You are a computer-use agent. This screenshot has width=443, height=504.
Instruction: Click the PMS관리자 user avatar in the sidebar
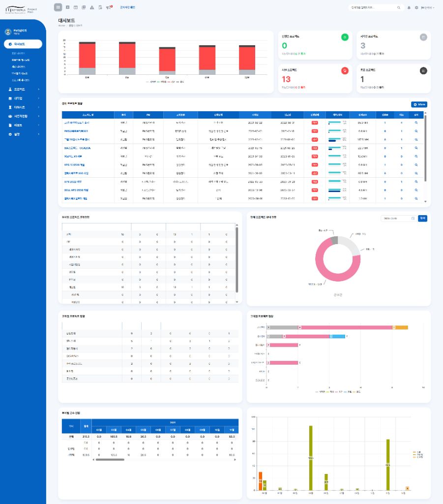8,32
